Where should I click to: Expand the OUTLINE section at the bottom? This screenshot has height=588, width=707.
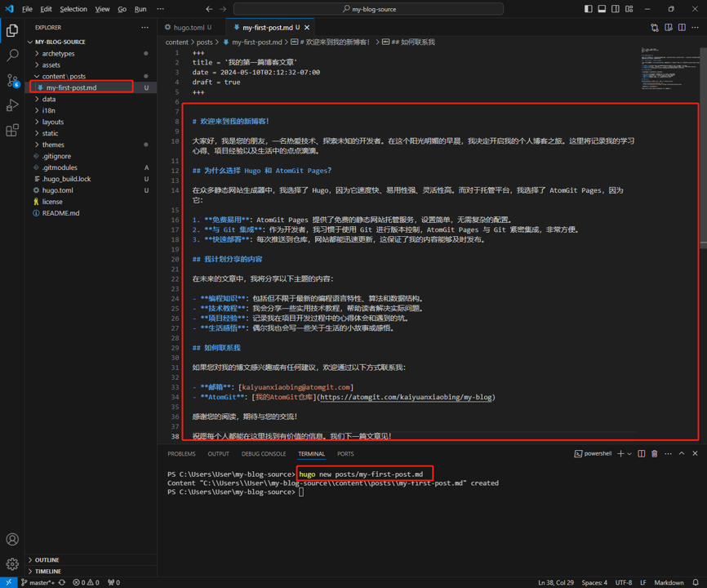pos(49,559)
